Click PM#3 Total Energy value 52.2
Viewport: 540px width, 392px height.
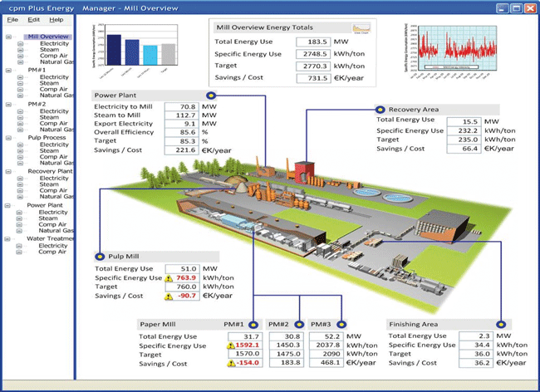tap(326, 336)
